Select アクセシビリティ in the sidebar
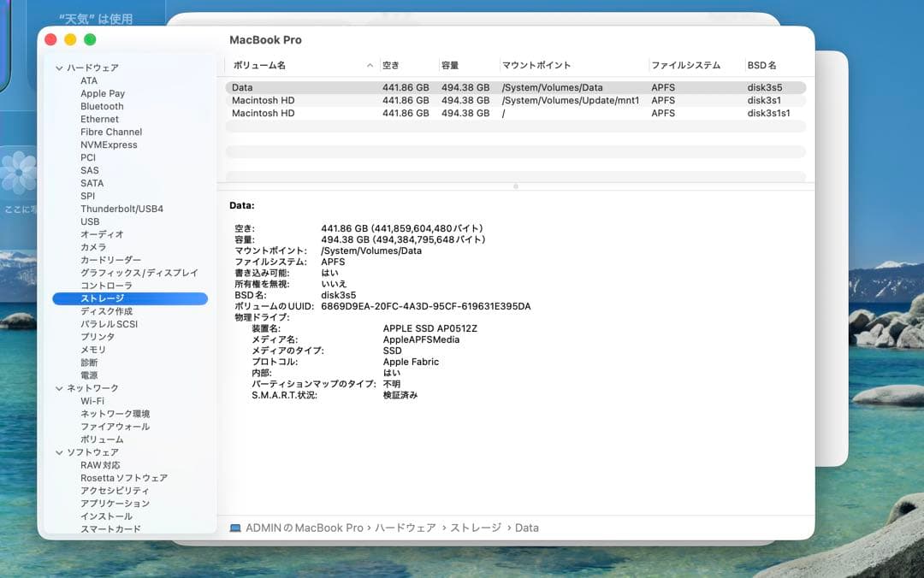The image size is (924, 578). 115,491
